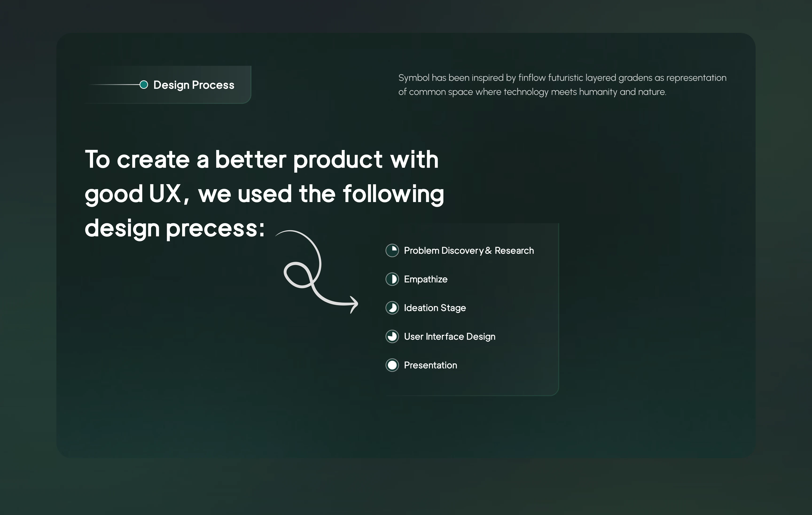Click the quarter-filled icon next to Problem Discovery
The width and height of the screenshot is (812, 515).
(x=392, y=251)
